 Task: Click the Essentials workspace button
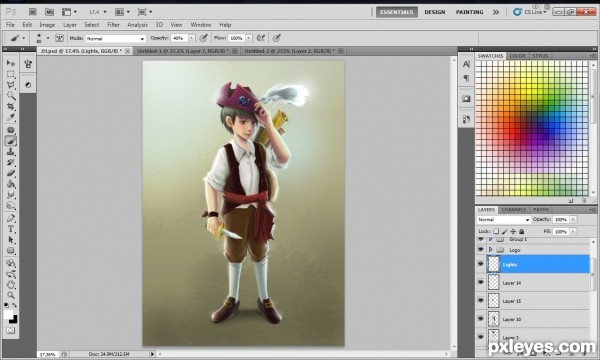(x=396, y=12)
